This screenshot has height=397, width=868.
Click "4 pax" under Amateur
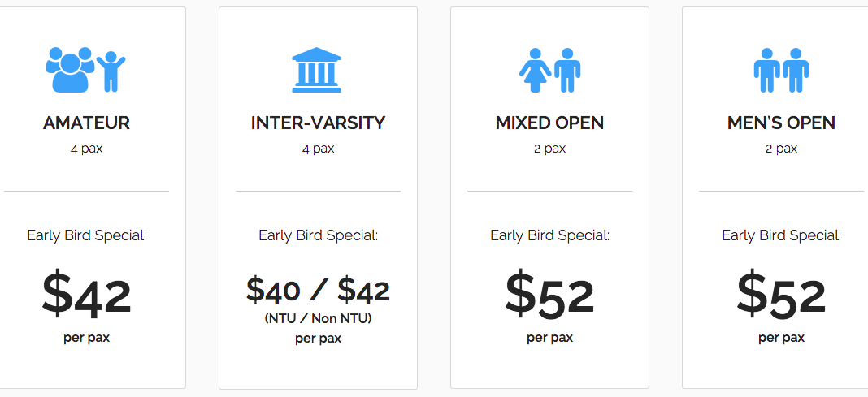click(x=86, y=149)
